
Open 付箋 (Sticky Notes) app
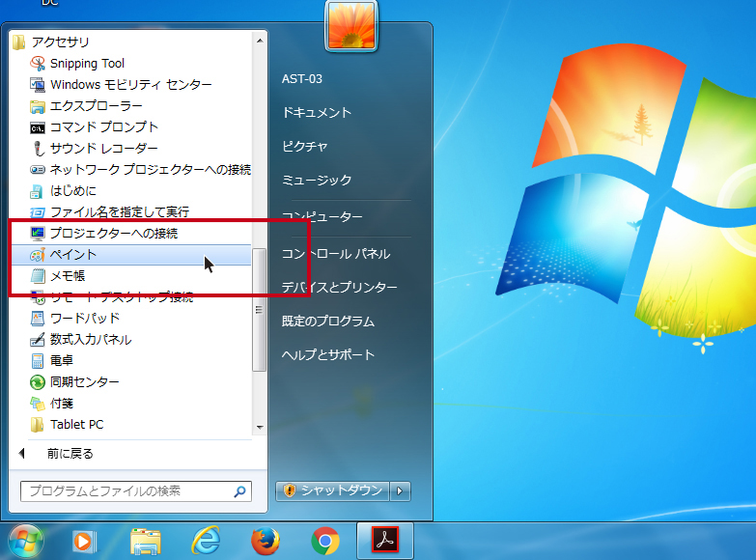point(61,403)
